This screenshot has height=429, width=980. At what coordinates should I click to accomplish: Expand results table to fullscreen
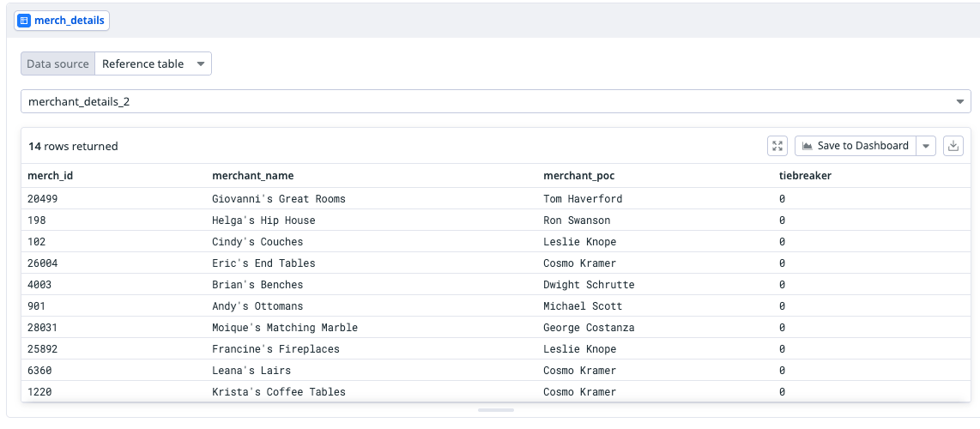pos(777,146)
